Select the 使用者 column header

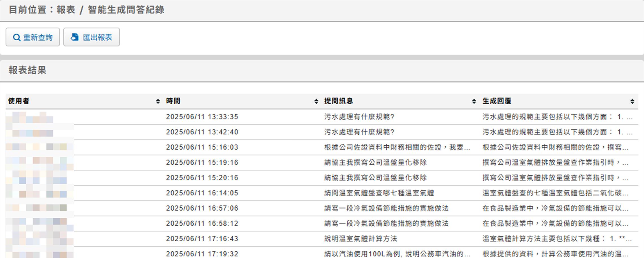(x=19, y=101)
